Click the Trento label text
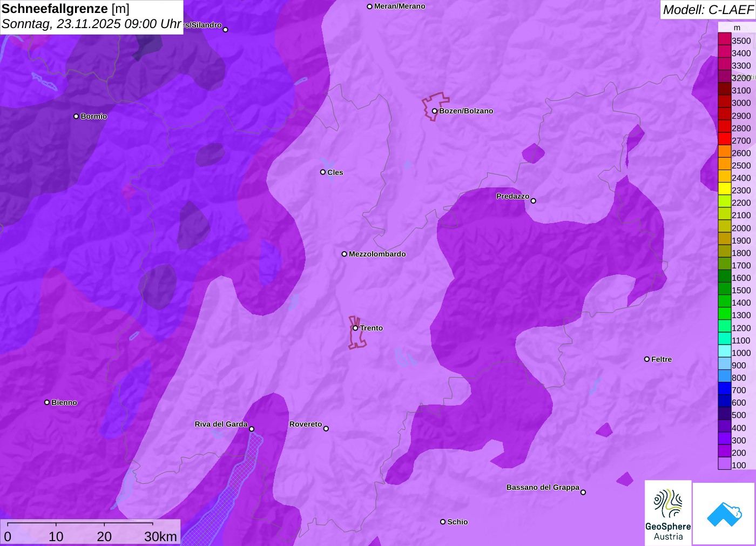756x546 pixels. [x=372, y=328]
